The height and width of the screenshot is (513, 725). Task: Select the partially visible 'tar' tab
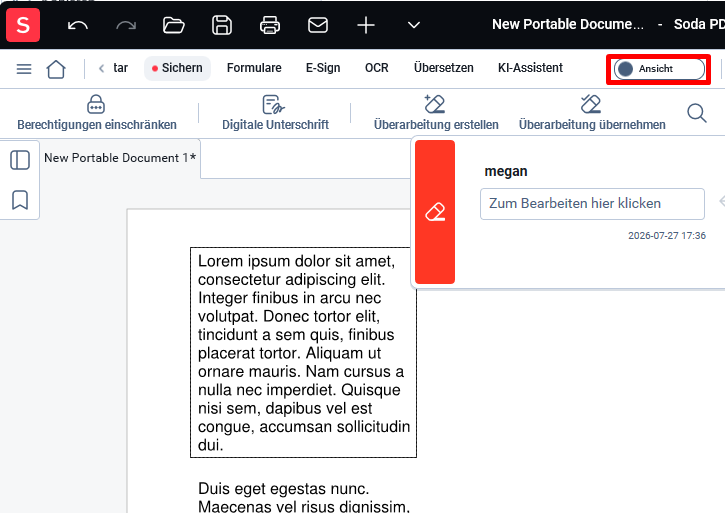click(120, 68)
